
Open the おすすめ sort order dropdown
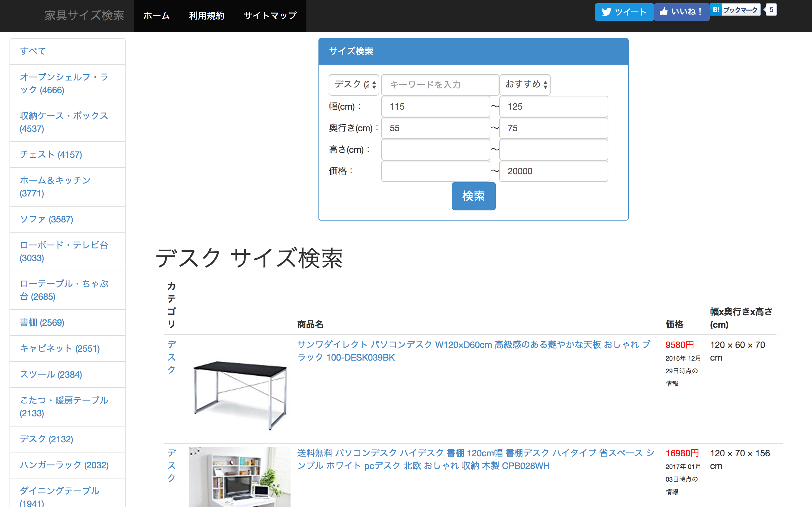point(524,85)
